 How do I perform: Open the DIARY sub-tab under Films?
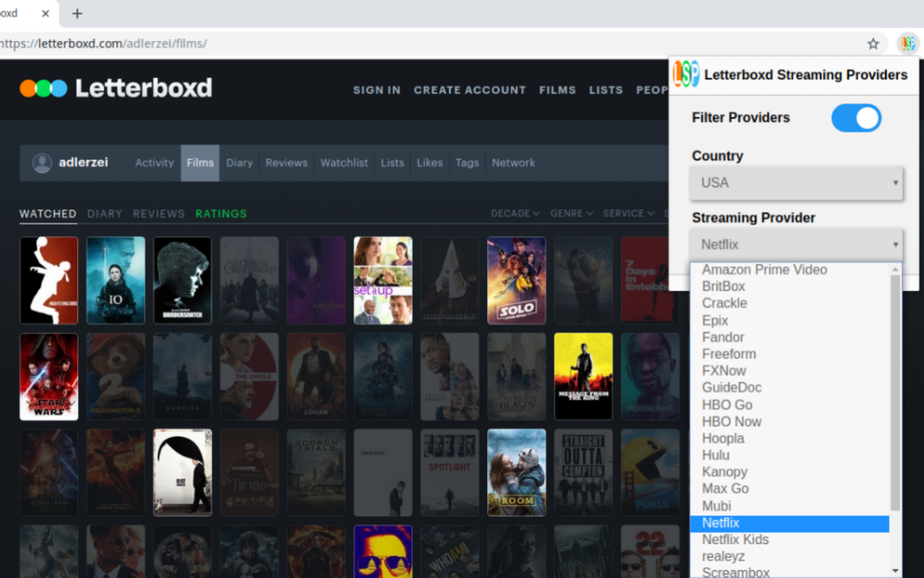coord(105,214)
